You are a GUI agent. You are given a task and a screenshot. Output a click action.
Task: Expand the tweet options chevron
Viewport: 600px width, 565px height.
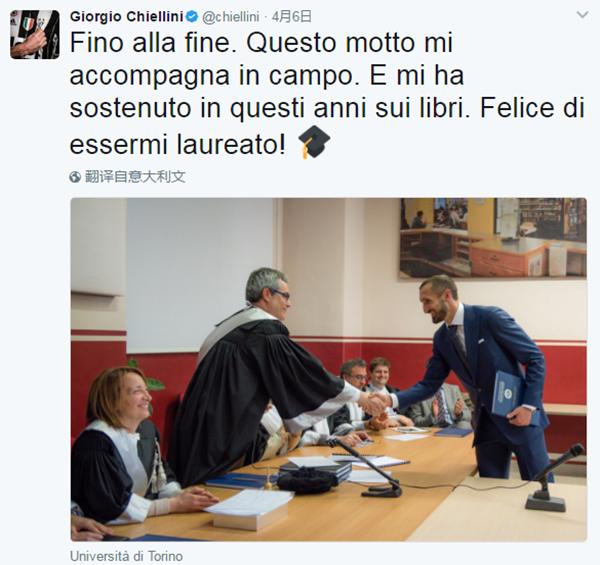pos(582,15)
